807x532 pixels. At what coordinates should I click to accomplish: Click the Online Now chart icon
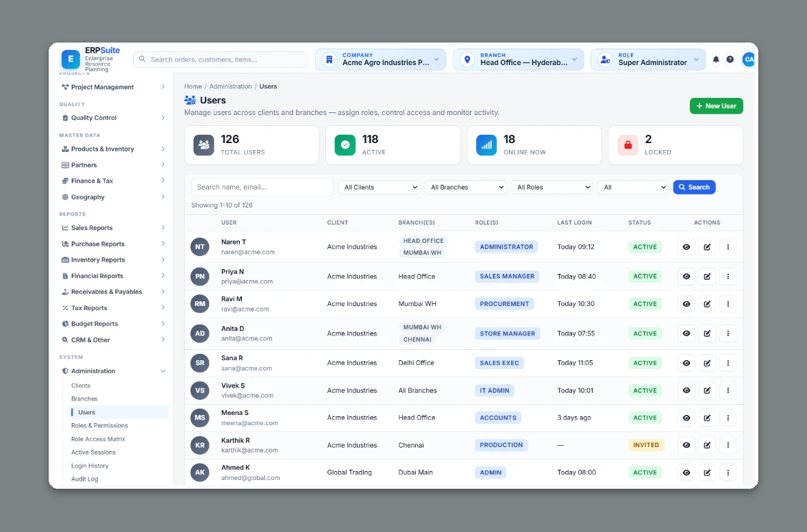tap(486, 145)
